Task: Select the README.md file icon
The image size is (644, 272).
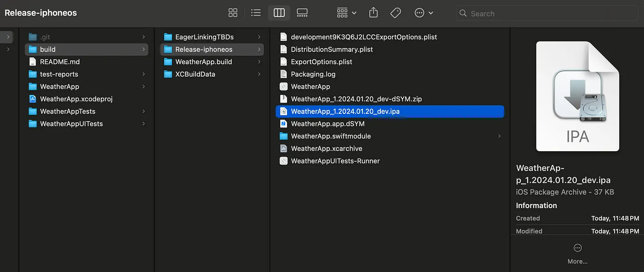Action: coord(32,62)
